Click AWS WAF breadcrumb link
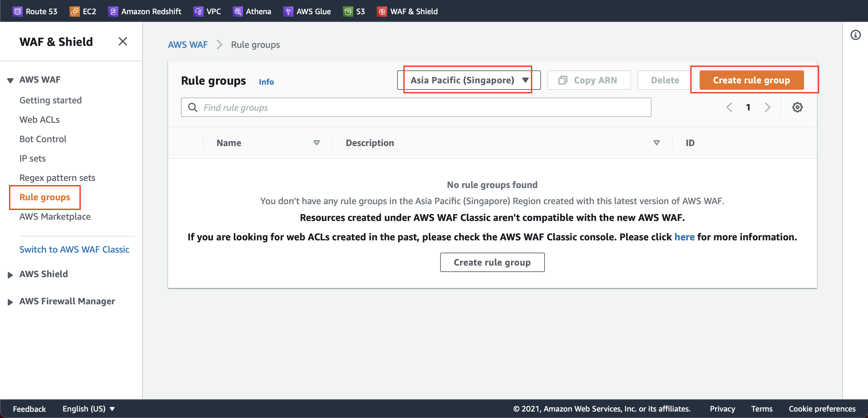Viewport: 868px width, 418px height. pyautogui.click(x=188, y=45)
